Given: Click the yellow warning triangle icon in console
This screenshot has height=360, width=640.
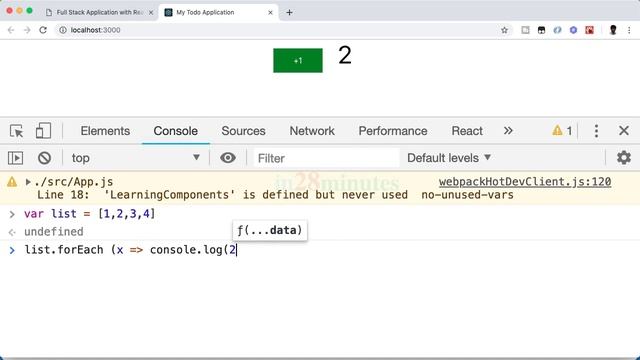Looking at the screenshot, I should 12,182.
